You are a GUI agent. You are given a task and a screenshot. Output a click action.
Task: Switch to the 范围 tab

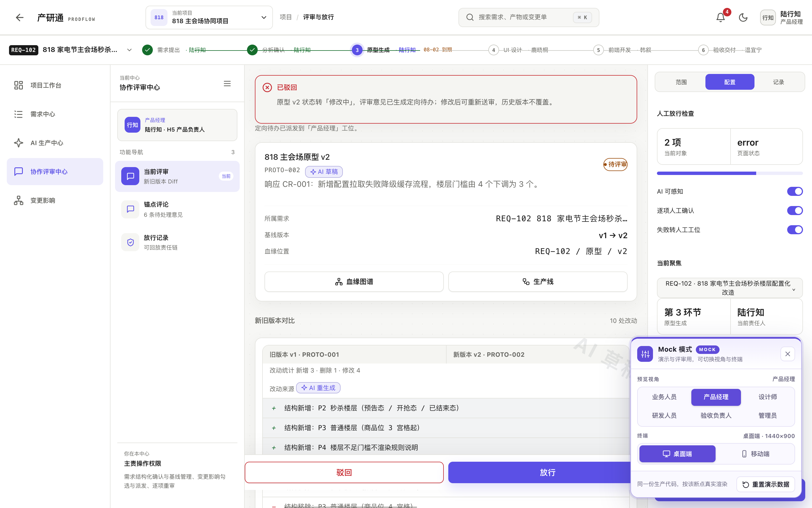tap(681, 82)
